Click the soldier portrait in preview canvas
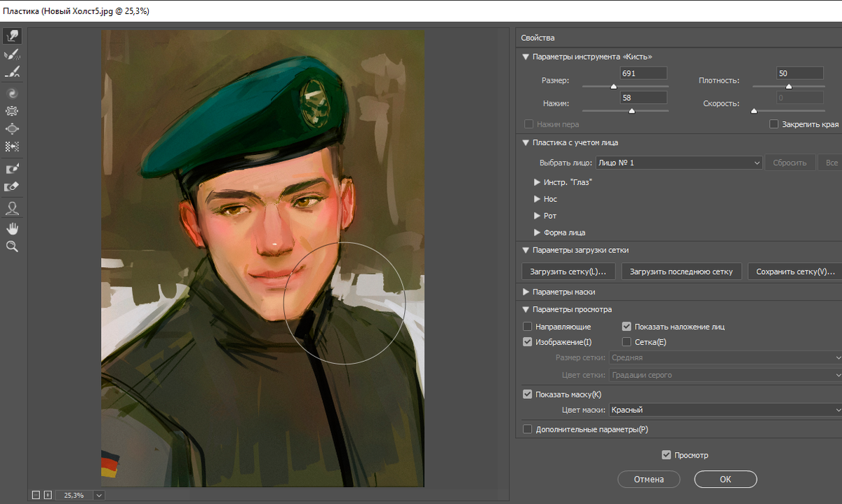Viewport: 842px width, 504px height. [x=262, y=258]
